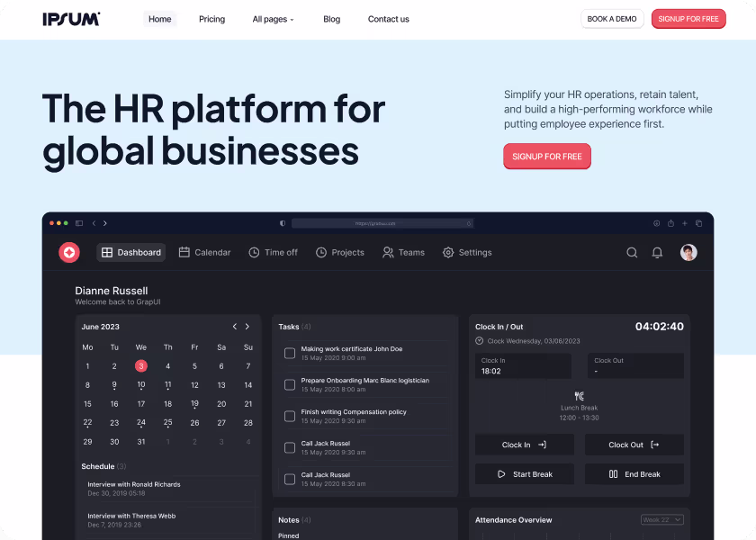Select date 31 in the calendar

point(140,442)
